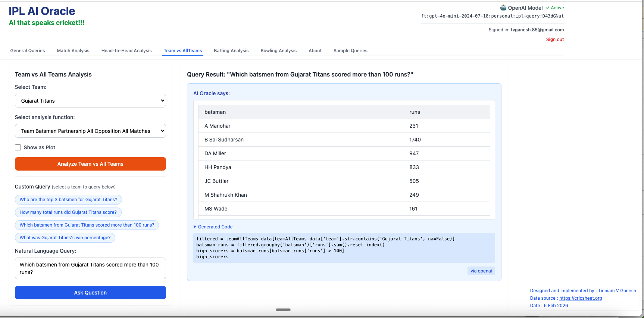The height and width of the screenshot is (318, 644).
Task: Switch to the Batting Analysis tab
Action: pyautogui.click(x=231, y=51)
